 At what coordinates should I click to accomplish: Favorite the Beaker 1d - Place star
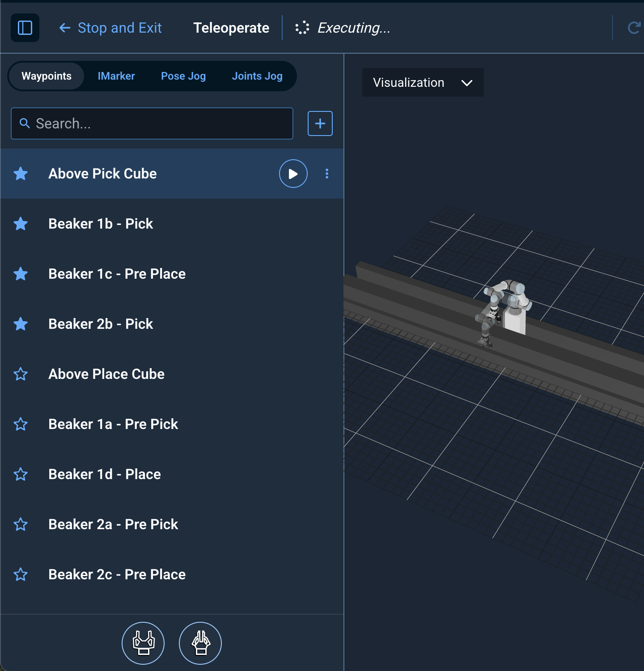pyautogui.click(x=21, y=474)
